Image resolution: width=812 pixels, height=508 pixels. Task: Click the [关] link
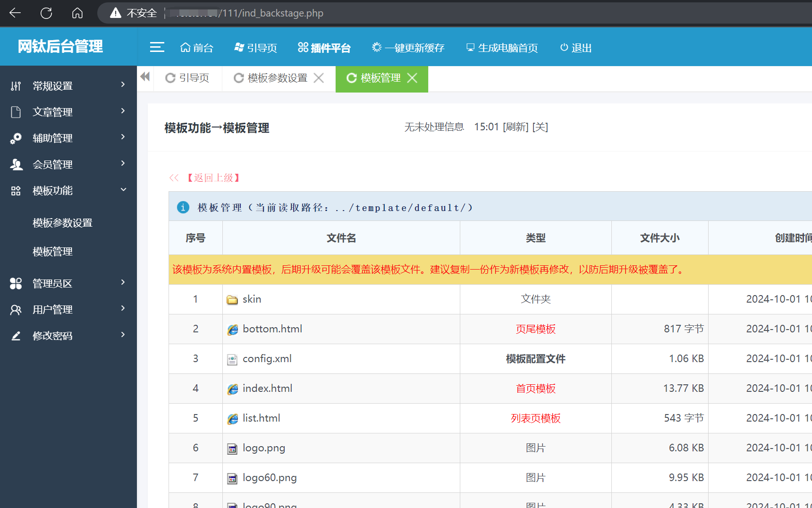coord(540,127)
